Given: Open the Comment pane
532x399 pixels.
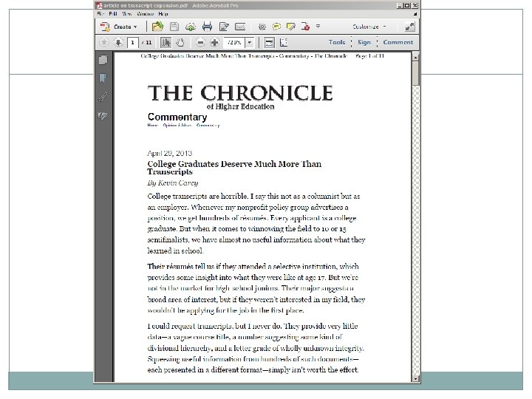Looking at the screenshot, I should 398,42.
